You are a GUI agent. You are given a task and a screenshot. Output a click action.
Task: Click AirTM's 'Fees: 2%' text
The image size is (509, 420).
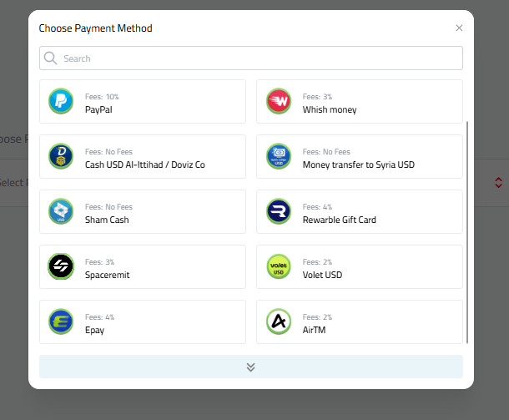(x=317, y=317)
